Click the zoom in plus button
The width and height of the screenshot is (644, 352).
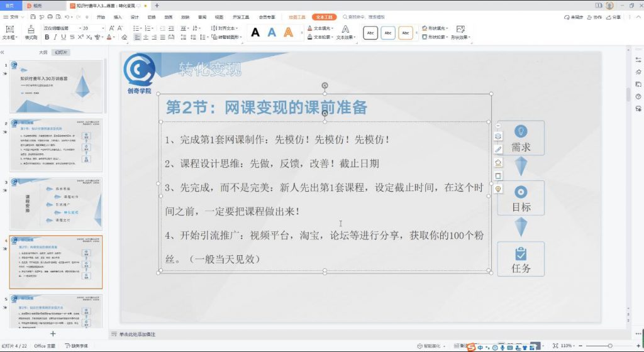(638, 346)
